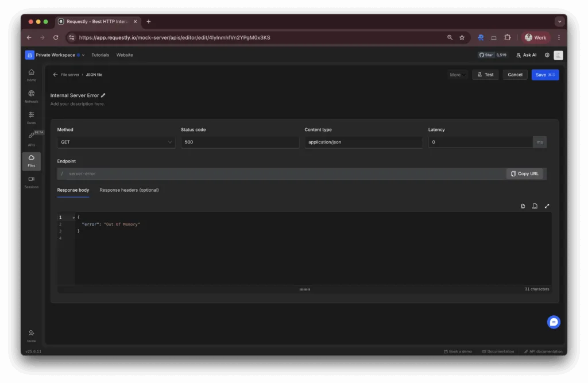Image resolution: width=588 pixels, height=383 pixels.
Task: Click the browser address bar URL
Action: pyautogui.click(x=175, y=37)
